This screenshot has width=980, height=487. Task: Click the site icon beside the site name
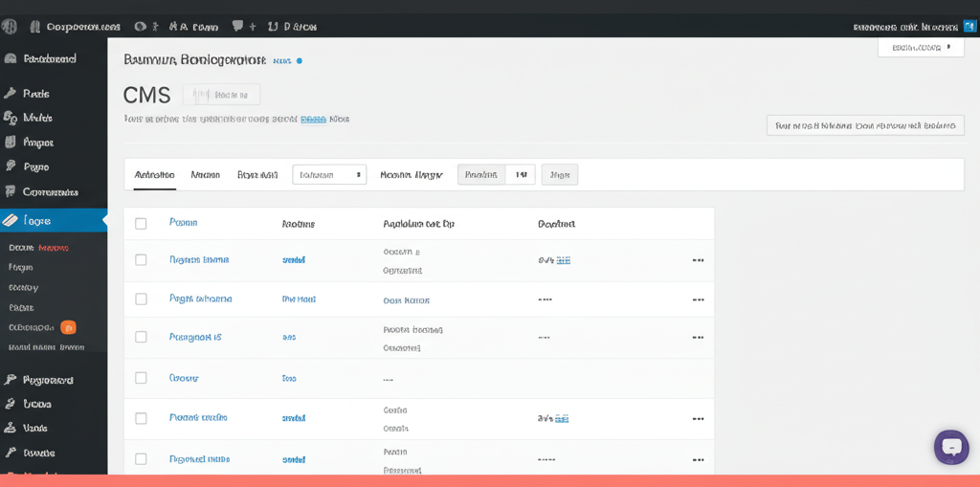coord(35,27)
